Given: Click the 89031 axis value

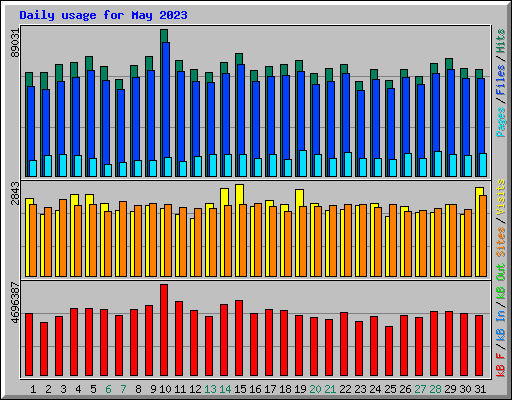Looking at the screenshot, I should 15,43.
